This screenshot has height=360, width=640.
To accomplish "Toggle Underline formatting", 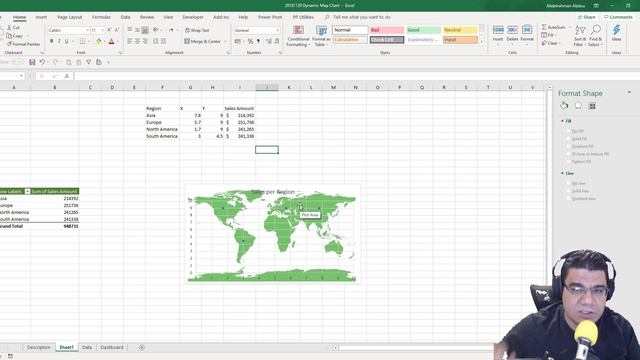I will point(67,41).
